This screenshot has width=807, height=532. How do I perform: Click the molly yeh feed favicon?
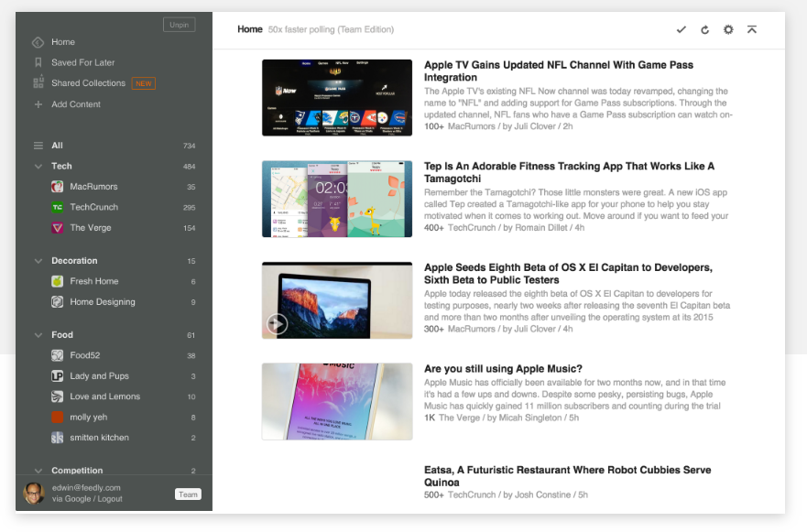[x=57, y=418]
